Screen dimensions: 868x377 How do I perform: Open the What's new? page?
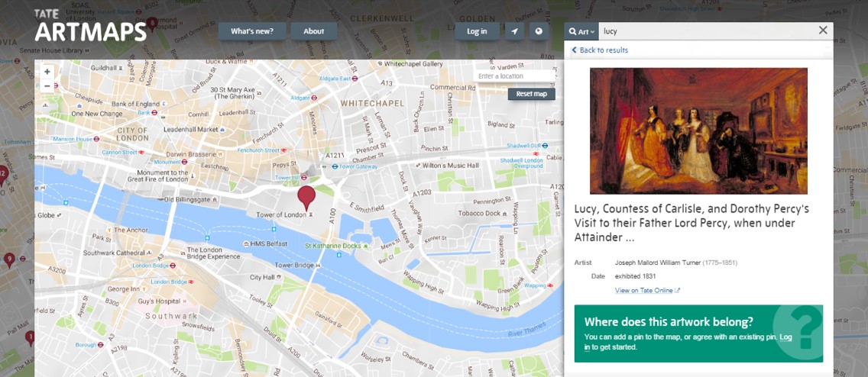(252, 31)
